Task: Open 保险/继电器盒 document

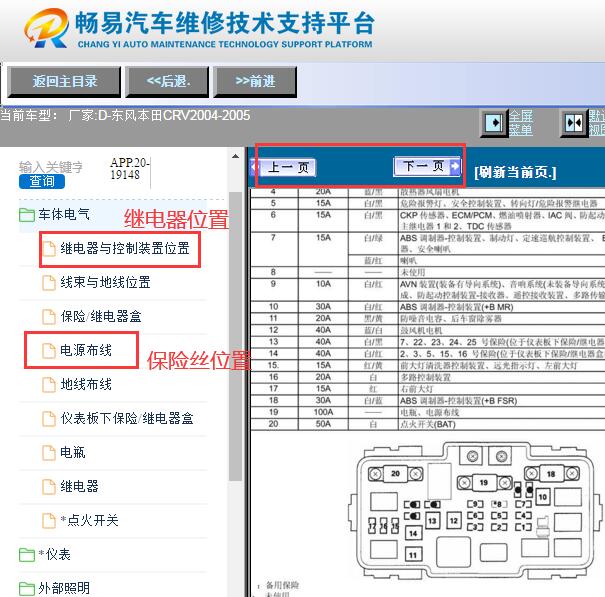Action: coord(101,316)
